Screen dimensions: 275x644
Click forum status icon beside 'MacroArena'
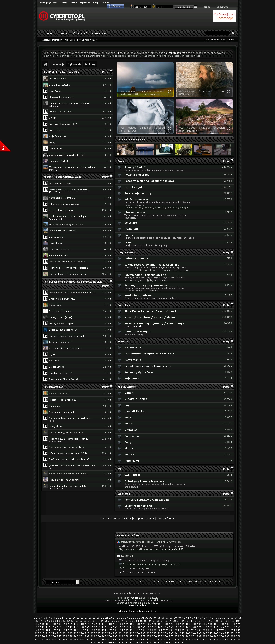[x=119, y=348]
